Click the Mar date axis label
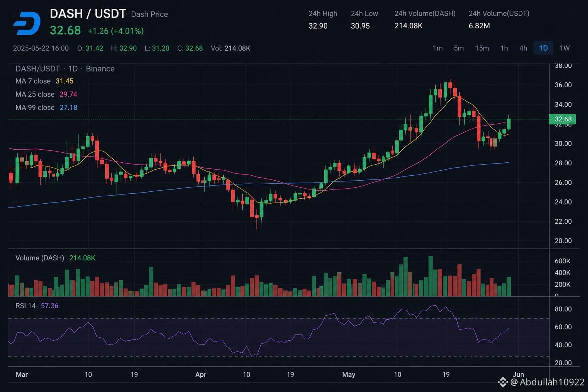The height and width of the screenshot is (392, 588). [22, 374]
